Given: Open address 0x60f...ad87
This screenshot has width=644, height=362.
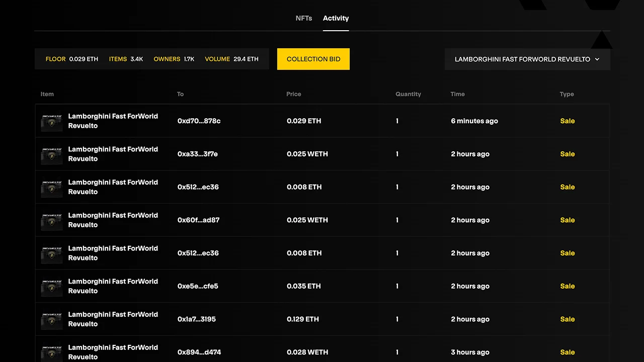Looking at the screenshot, I should tap(198, 220).
